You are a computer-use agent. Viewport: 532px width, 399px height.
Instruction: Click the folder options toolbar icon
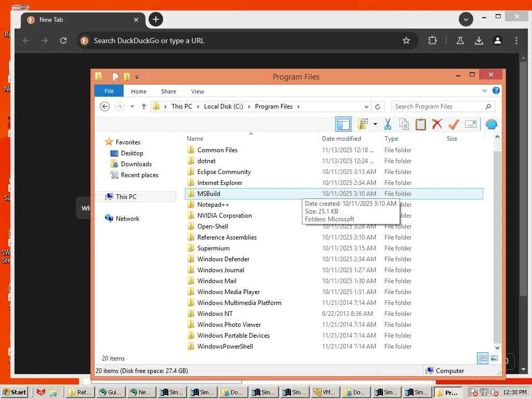(362, 124)
